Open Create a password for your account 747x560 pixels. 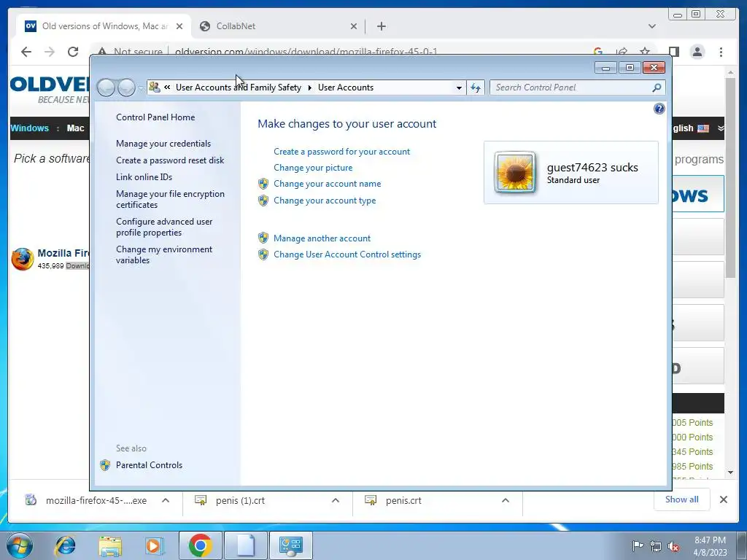click(x=341, y=152)
